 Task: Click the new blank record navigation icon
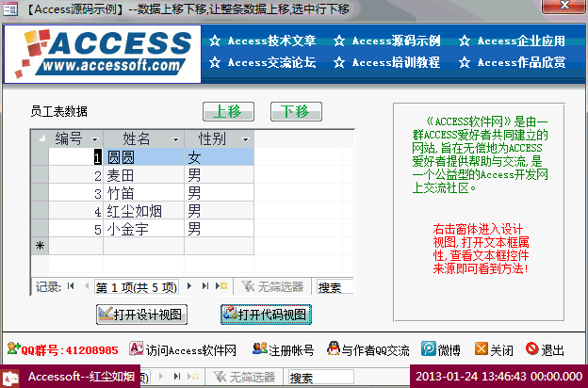(x=221, y=286)
